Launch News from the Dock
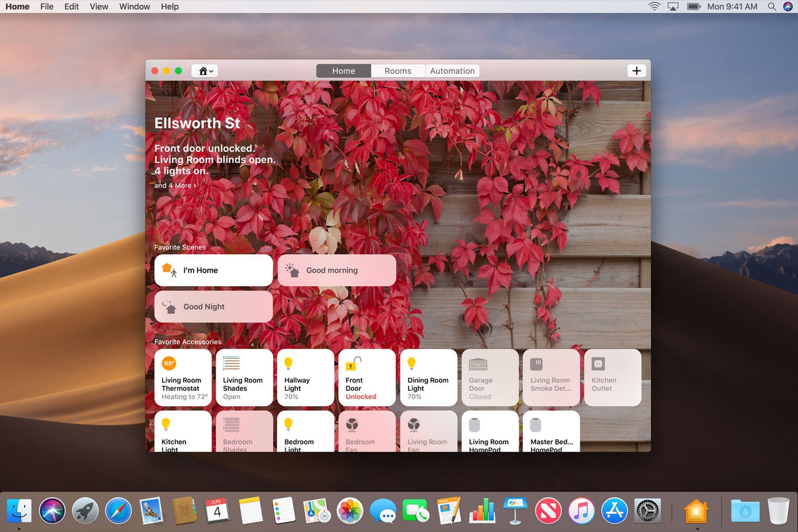Screen dimensions: 798x532 pyautogui.click(x=549, y=511)
